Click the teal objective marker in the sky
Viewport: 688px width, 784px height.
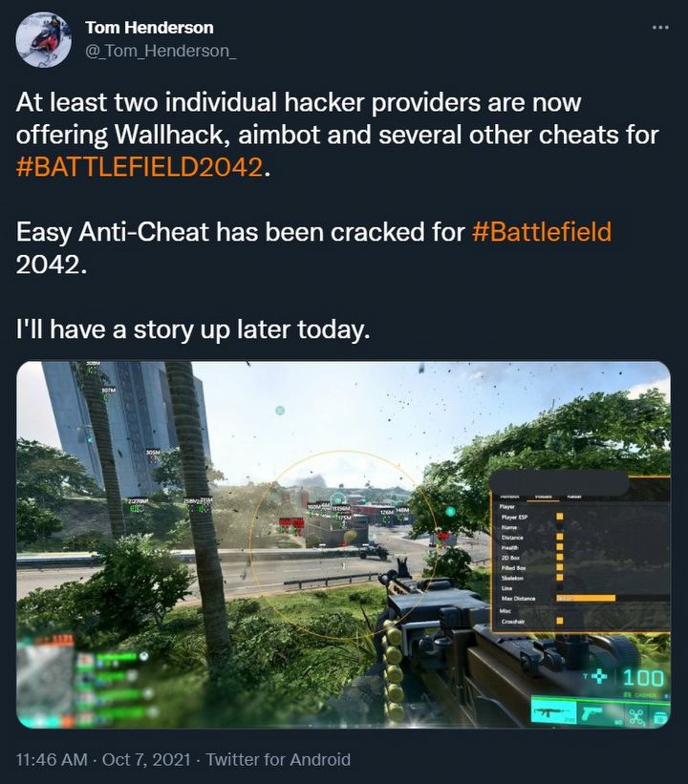coord(280,411)
